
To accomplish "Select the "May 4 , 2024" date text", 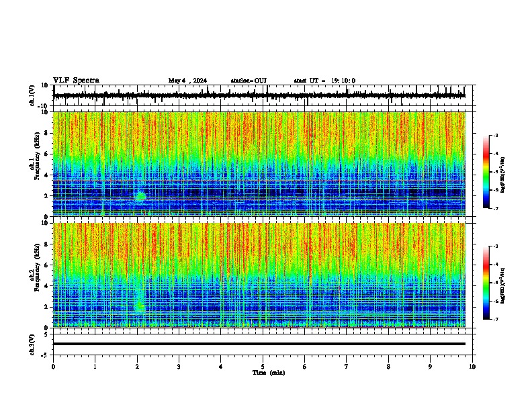I will tap(187, 81).
